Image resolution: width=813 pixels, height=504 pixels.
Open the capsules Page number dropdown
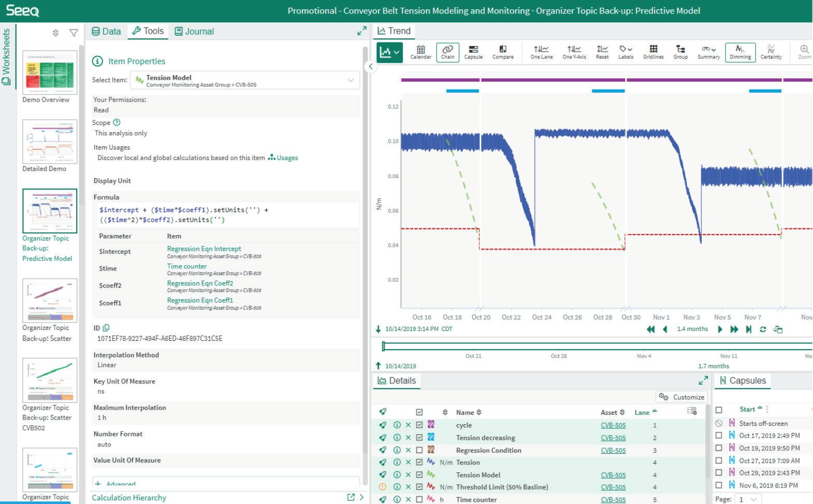(x=748, y=499)
